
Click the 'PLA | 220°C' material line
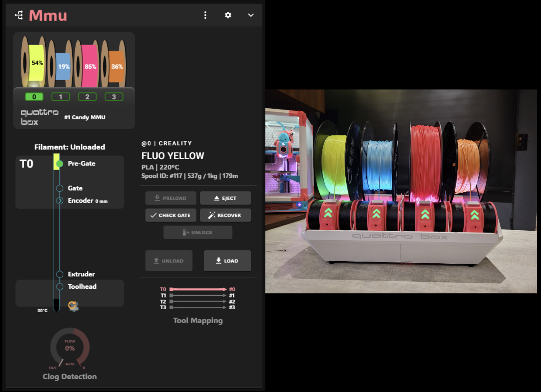pyautogui.click(x=160, y=167)
